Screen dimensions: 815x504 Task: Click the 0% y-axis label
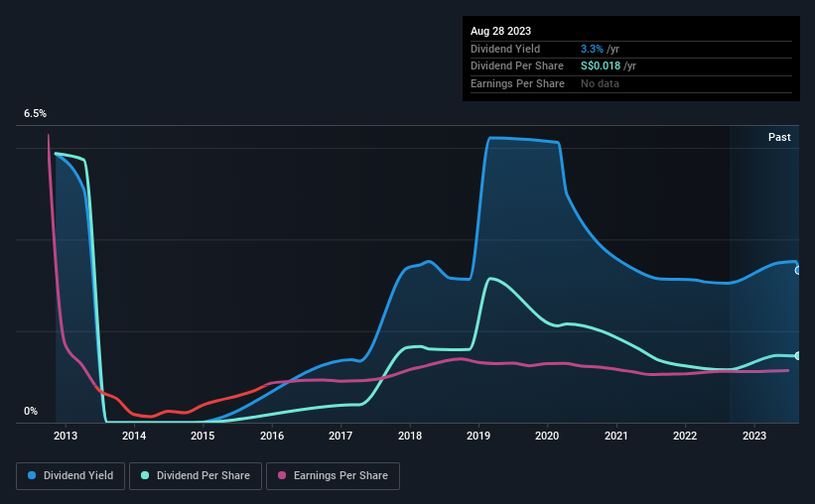point(31,411)
